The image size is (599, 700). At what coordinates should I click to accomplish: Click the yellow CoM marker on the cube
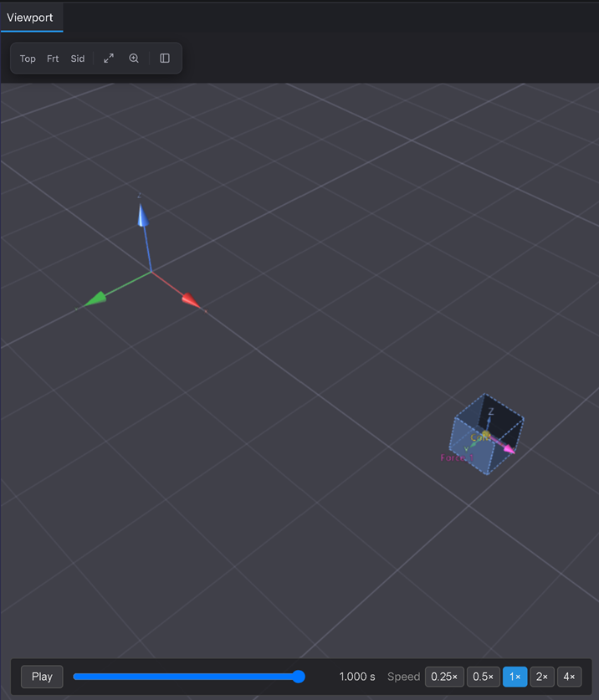coord(485,434)
